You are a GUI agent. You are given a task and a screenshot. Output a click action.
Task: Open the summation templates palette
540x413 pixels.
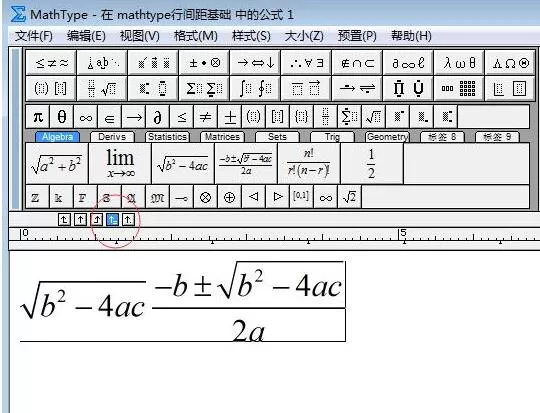pos(204,89)
